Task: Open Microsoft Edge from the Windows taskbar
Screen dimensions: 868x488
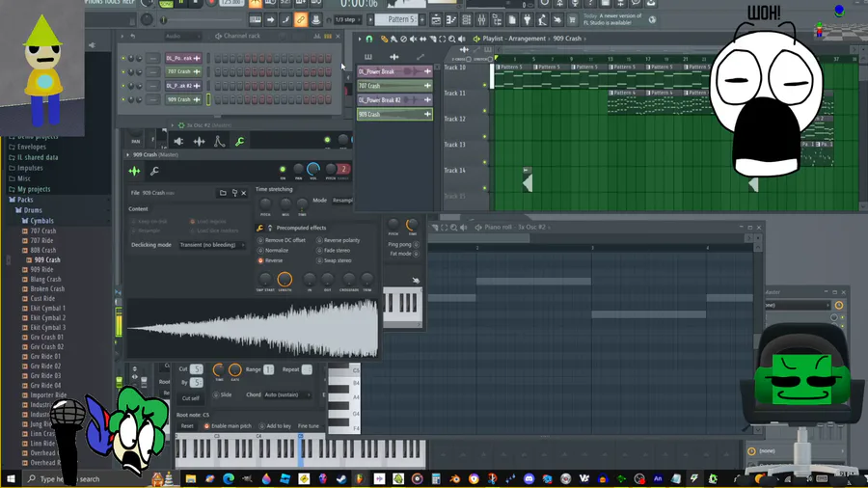Action: pos(229,478)
